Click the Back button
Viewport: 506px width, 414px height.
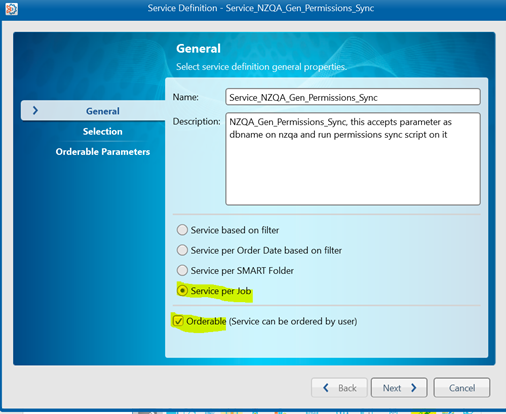point(339,388)
